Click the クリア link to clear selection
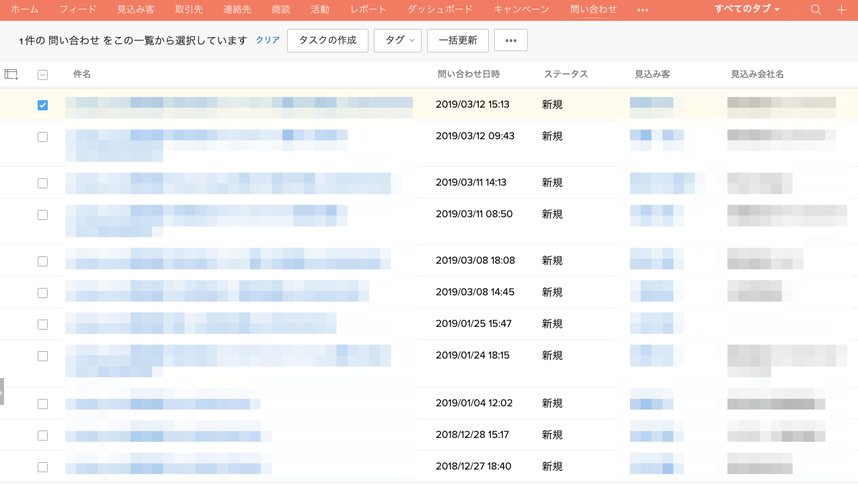Image resolution: width=858 pixels, height=485 pixels. coord(268,41)
